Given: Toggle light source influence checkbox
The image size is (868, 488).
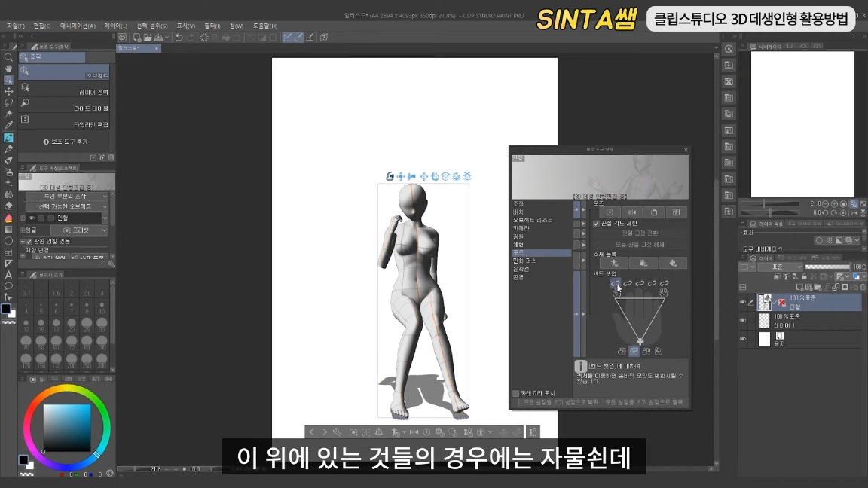Looking at the screenshot, I should tap(29, 242).
